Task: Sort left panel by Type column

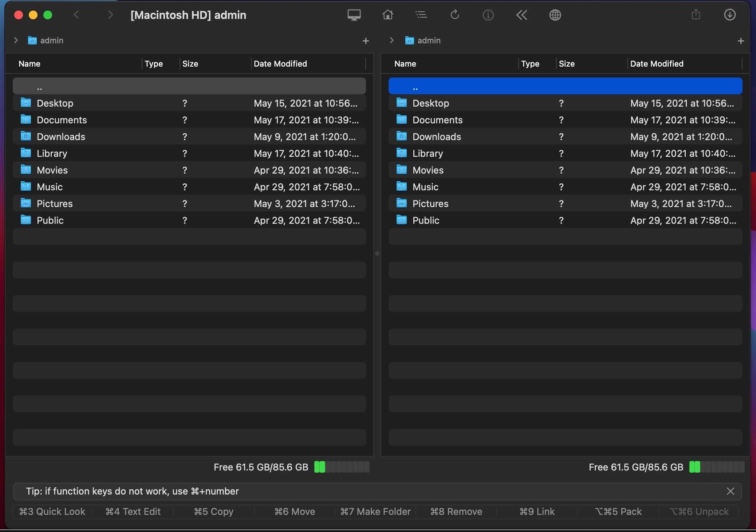Action: click(154, 64)
